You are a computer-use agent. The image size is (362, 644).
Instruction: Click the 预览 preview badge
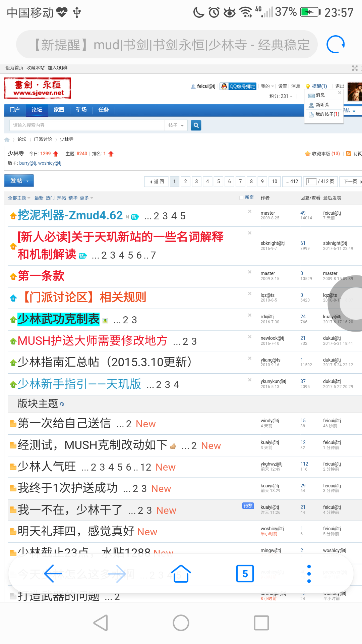click(x=248, y=506)
